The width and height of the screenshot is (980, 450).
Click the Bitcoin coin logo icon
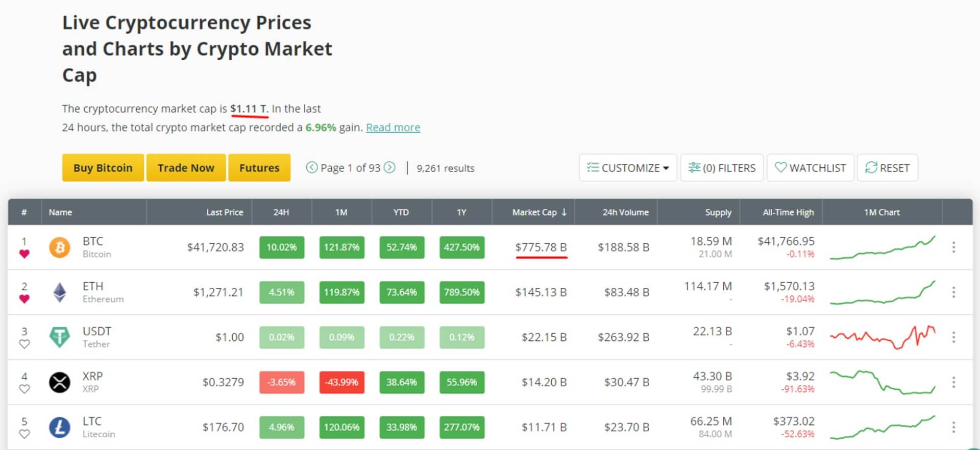coord(60,247)
